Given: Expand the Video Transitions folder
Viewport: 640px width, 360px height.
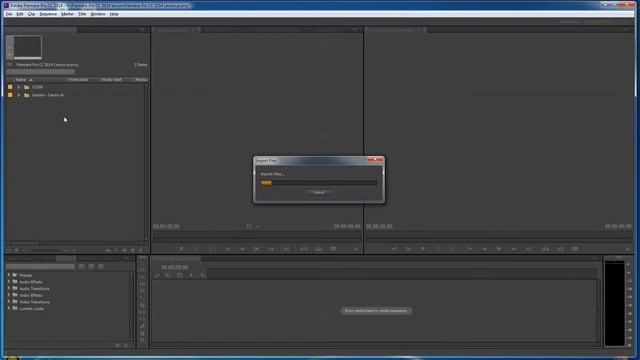Looking at the screenshot, I should click(x=9, y=302).
